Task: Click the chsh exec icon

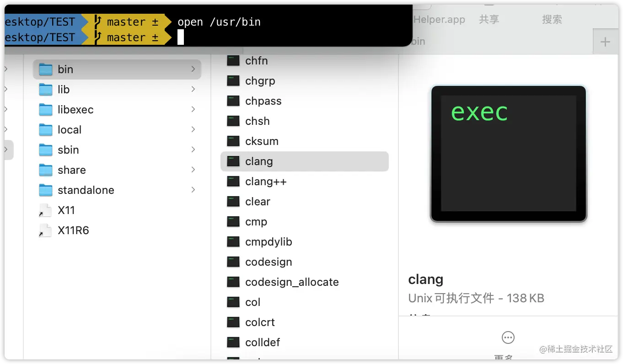Action: tap(233, 121)
